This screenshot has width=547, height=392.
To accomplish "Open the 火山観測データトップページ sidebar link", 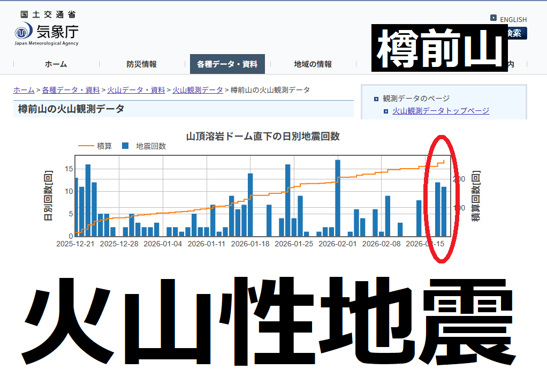I will click(440, 111).
